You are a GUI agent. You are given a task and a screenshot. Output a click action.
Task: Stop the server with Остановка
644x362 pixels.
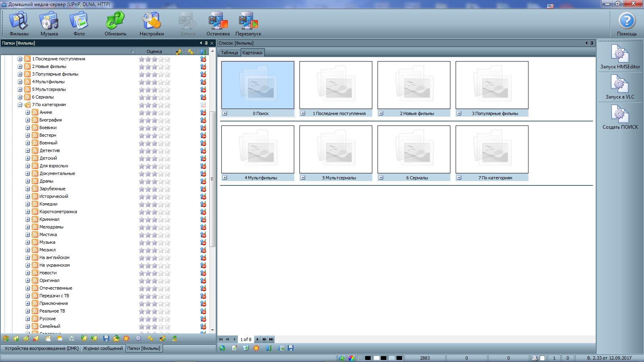[218, 24]
